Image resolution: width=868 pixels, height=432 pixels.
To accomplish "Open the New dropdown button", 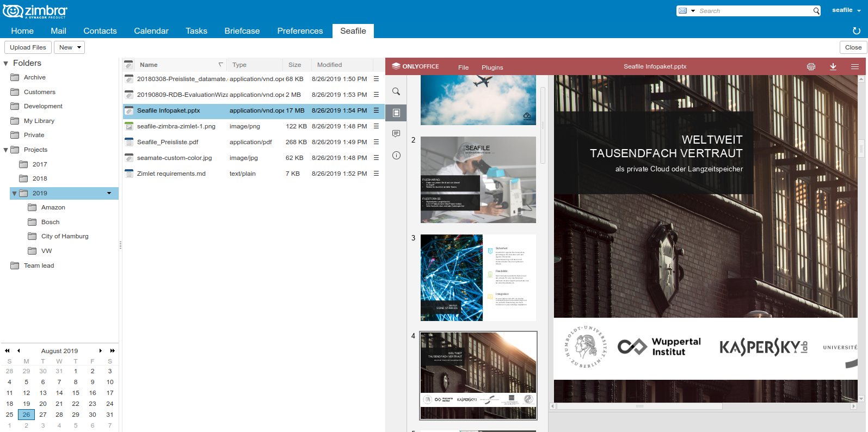I will 70,47.
